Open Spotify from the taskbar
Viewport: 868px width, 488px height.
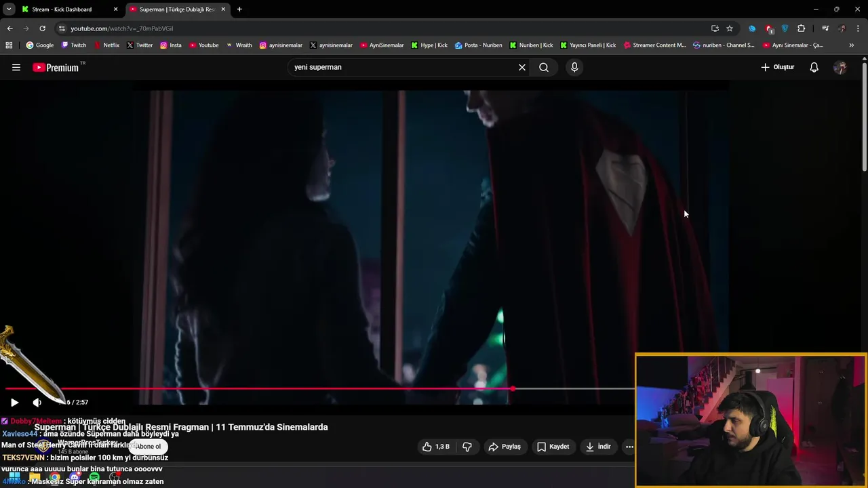click(x=94, y=478)
